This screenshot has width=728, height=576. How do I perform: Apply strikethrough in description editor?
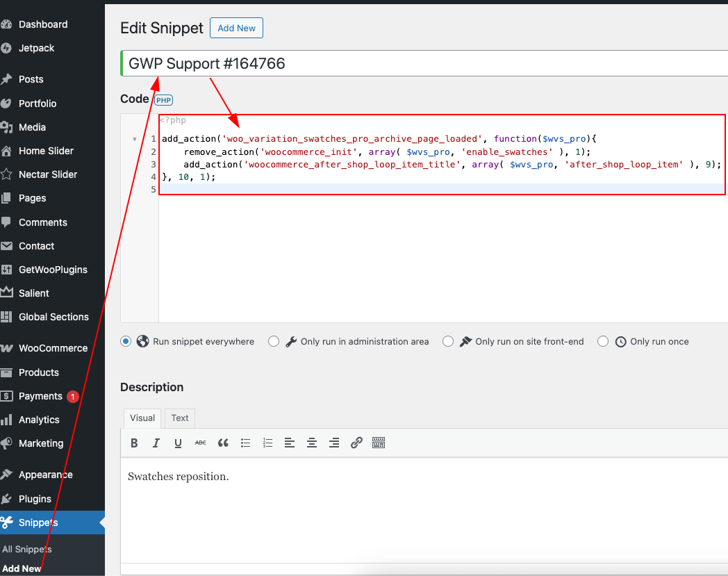tap(201, 443)
